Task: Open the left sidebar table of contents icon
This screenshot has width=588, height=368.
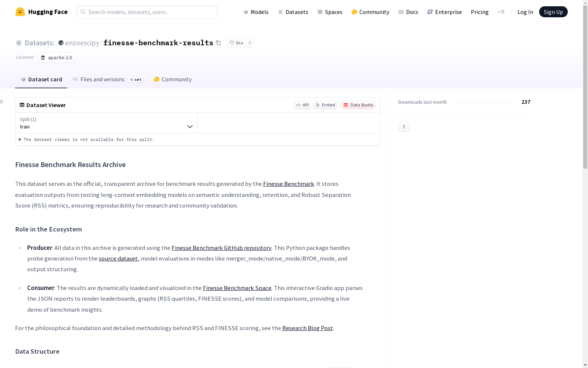Action: (2, 102)
